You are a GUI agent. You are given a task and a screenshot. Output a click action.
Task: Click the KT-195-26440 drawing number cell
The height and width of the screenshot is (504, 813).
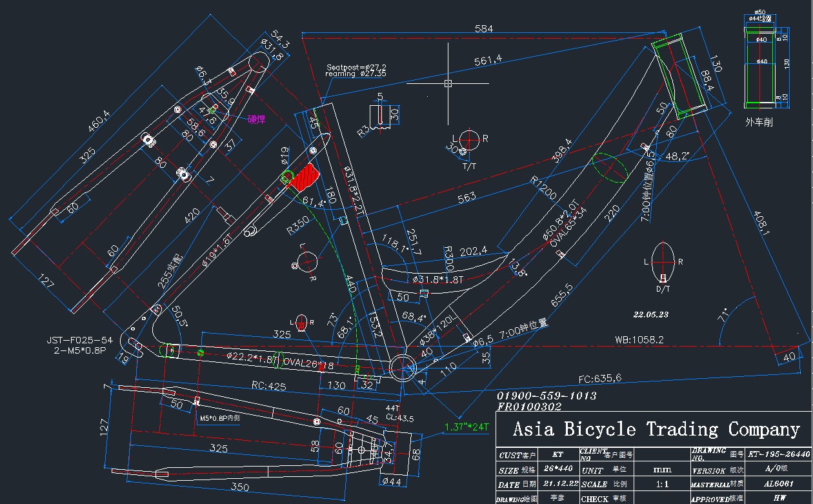point(779,454)
